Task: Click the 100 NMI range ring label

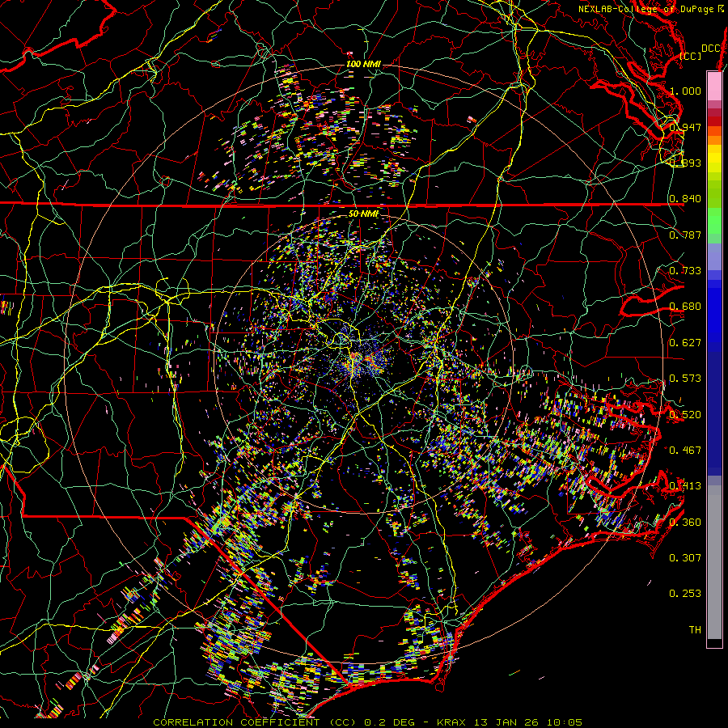Action: pyautogui.click(x=363, y=64)
